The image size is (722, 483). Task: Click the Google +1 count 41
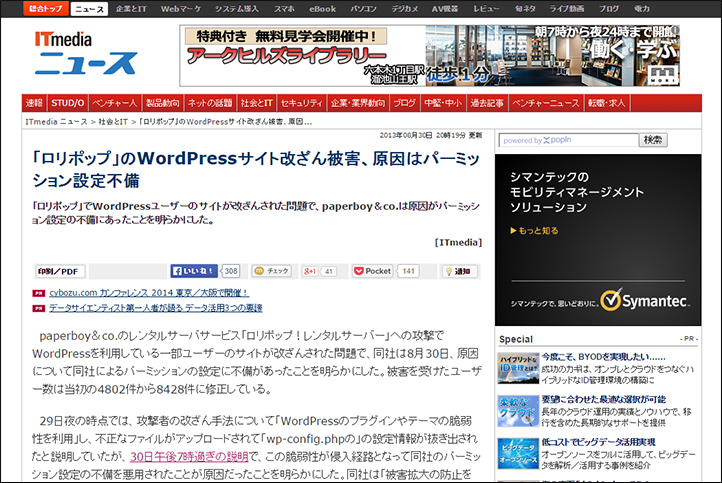click(x=328, y=271)
